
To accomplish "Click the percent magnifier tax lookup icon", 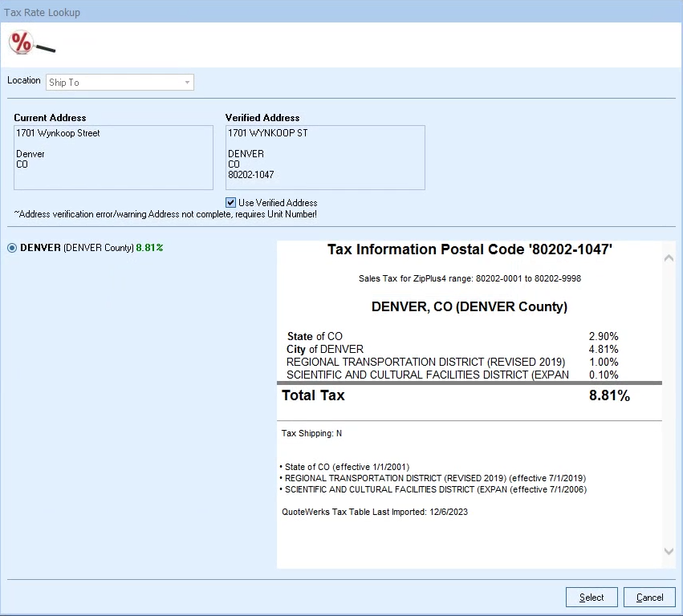I will (30, 43).
